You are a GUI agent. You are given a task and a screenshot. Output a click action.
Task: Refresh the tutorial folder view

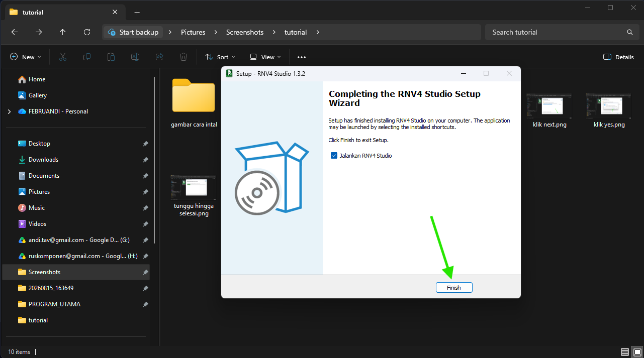coord(87,32)
